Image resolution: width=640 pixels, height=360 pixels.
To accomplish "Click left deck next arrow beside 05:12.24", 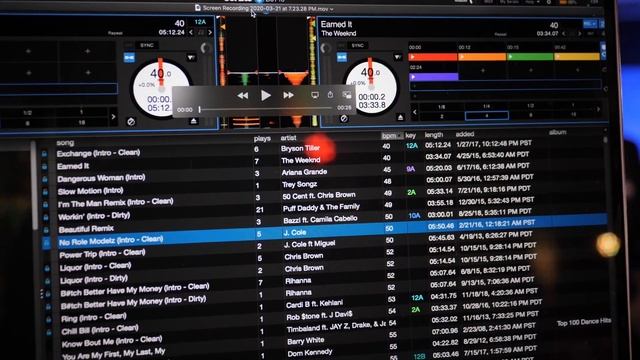I will tap(210, 32).
